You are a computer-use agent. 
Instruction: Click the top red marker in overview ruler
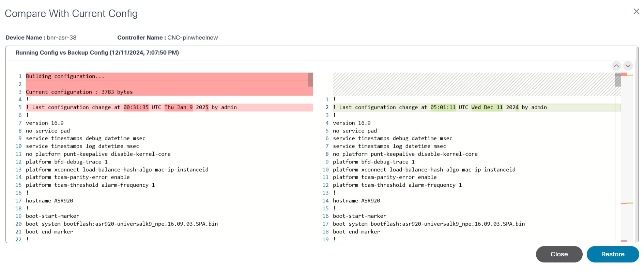click(x=624, y=74)
